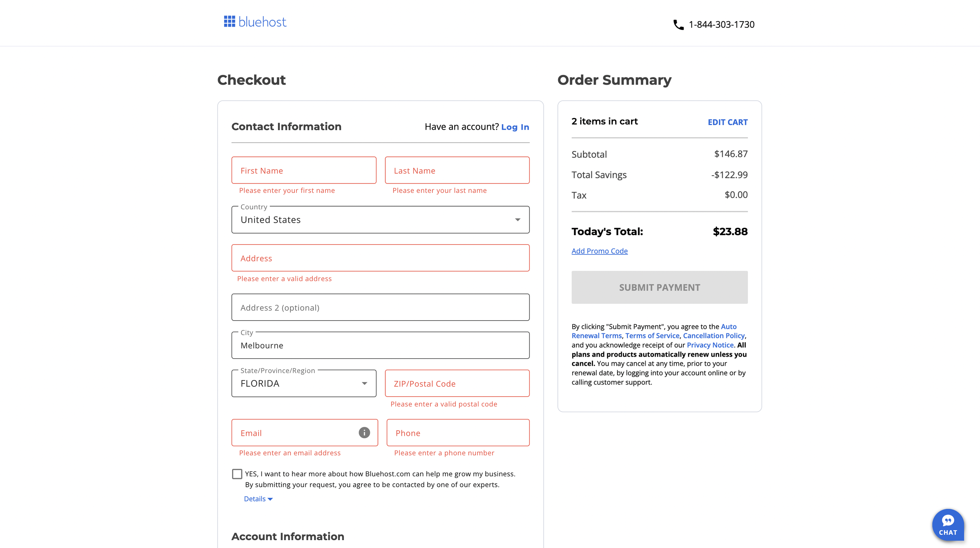The width and height of the screenshot is (980, 548).
Task: Open the Terms of Service link
Action: (x=652, y=336)
